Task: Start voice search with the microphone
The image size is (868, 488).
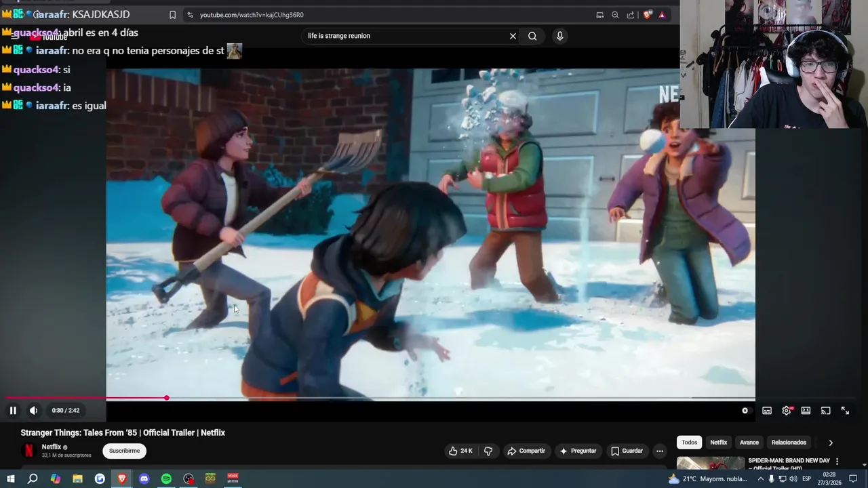Action: (x=559, y=36)
